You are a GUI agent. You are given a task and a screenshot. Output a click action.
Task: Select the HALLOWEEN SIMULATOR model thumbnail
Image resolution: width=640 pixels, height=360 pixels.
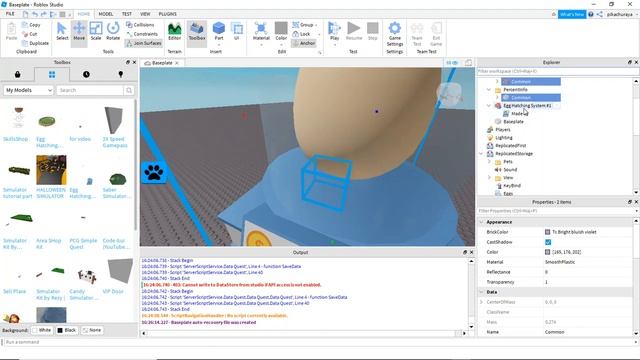[51, 170]
